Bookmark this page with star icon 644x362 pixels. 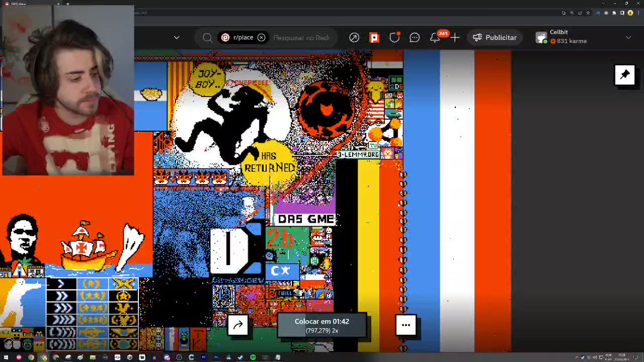click(588, 13)
